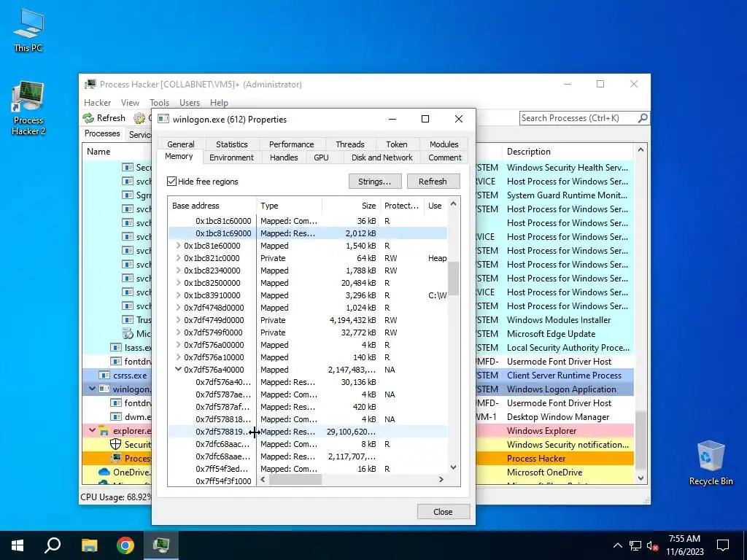The width and height of the screenshot is (747, 560).
Task: Select the explorer.exe folder icon in process list
Action: pos(104,431)
